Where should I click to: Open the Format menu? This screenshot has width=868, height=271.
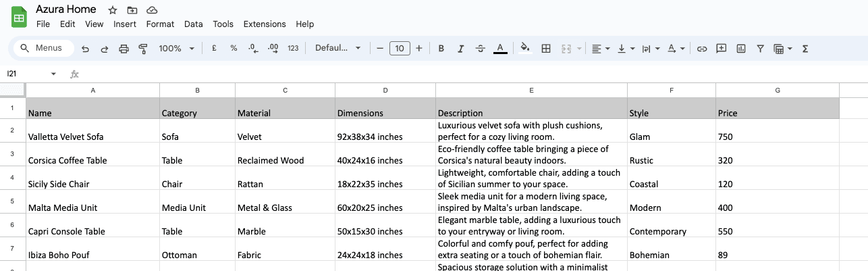[160, 24]
